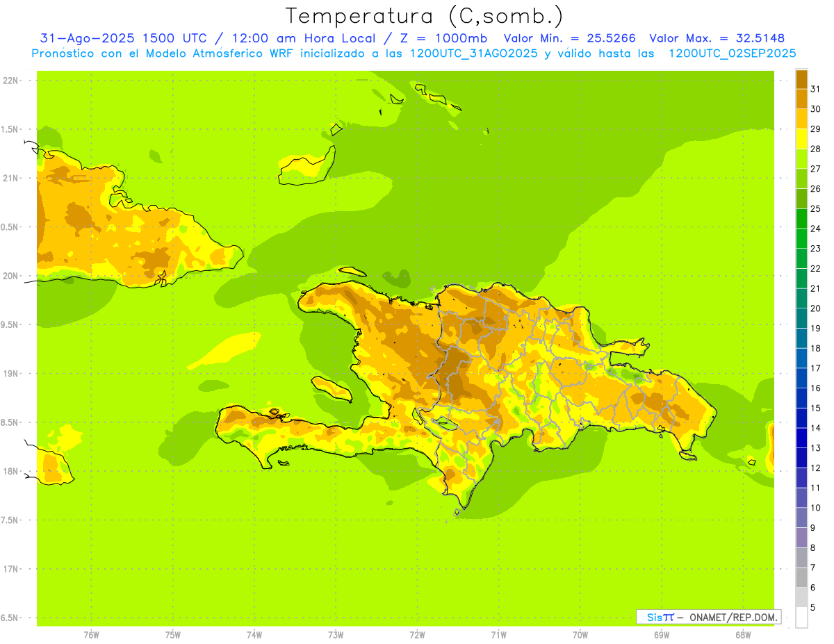Click legend value "24"
Screen dimensions: 834x644
click(815, 229)
